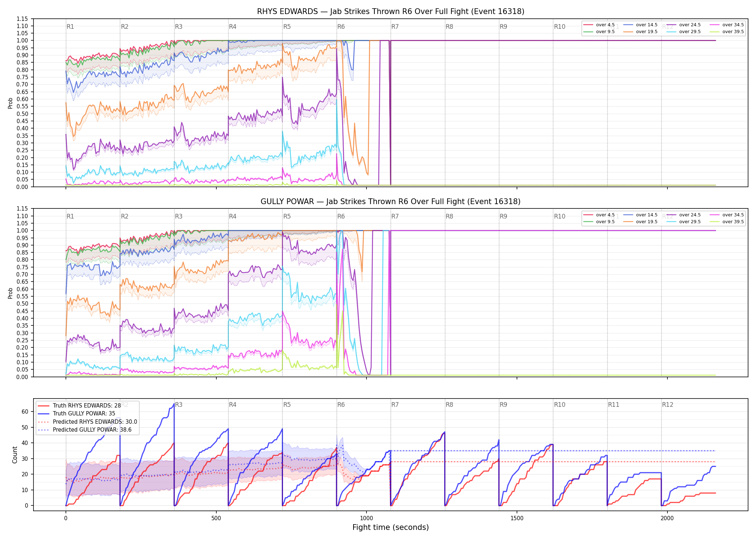Click the 30 tick label on Count axis
The height and width of the screenshot is (540, 756).
coord(25,459)
